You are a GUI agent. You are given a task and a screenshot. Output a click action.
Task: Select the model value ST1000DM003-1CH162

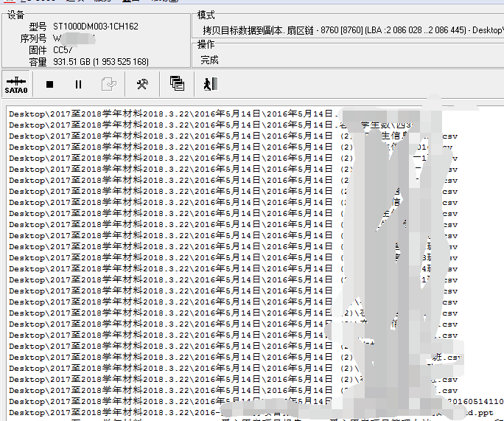click(95, 27)
